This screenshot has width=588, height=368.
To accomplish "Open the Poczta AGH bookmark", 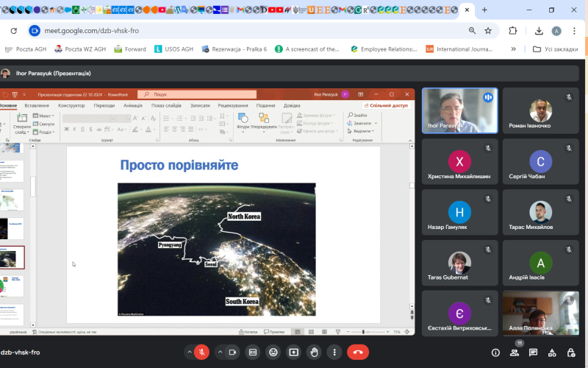I will [x=26, y=49].
